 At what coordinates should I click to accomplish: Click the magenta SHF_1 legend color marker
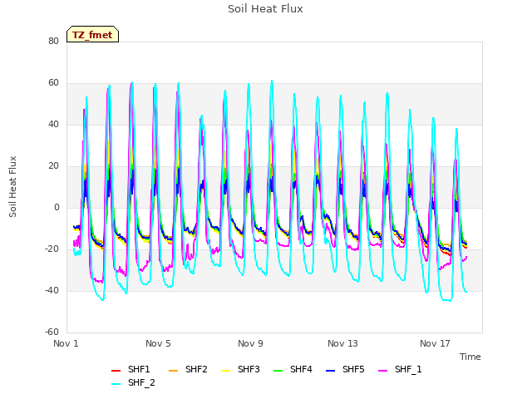click(383, 371)
